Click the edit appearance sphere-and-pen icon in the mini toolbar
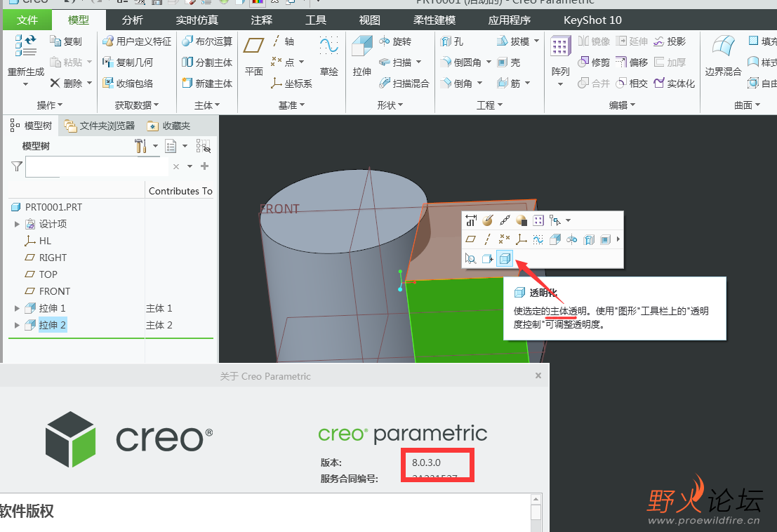Screen dimensions: 777x532 pyautogui.click(x=488, y=220)
